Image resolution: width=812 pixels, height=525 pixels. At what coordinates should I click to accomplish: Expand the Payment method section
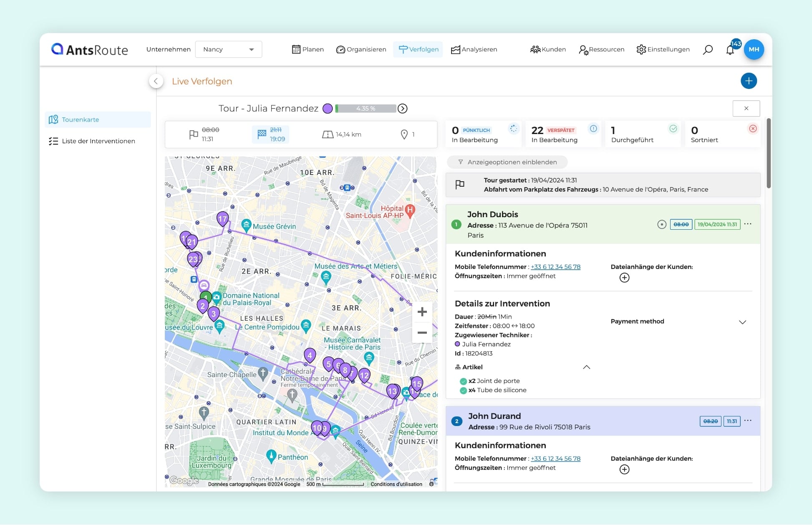pos(742,322)
